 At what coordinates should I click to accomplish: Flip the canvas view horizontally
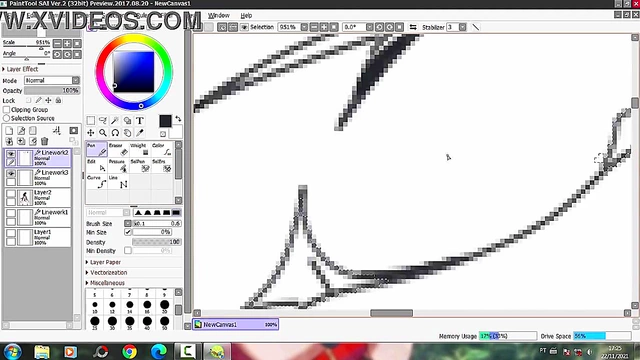(x=413, y=27)
